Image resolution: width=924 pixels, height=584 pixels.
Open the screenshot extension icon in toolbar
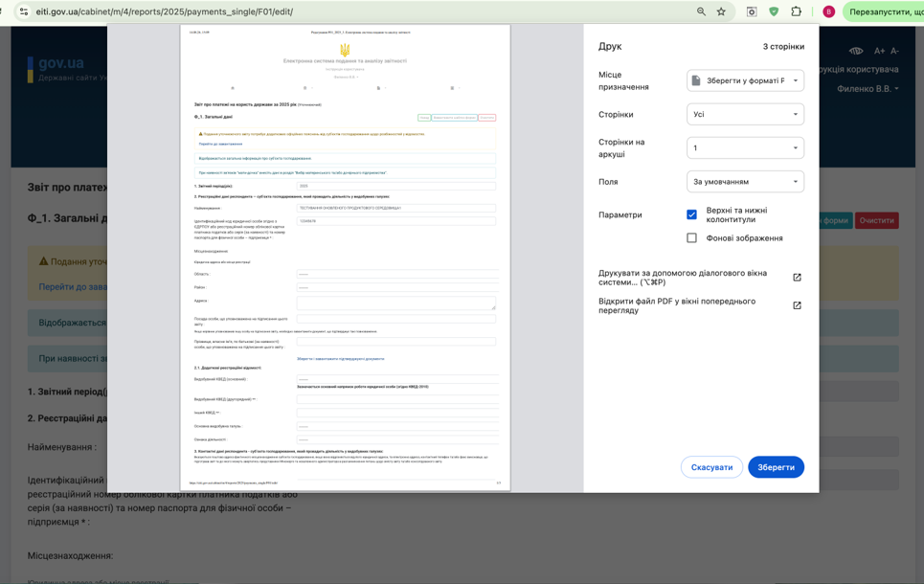click(x=752, y=11)
